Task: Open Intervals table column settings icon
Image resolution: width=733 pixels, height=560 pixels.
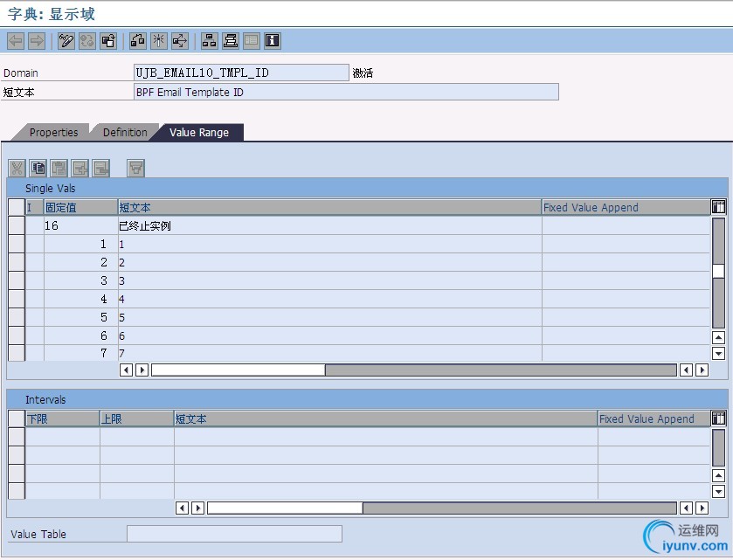Action: [x=718, y=418]
